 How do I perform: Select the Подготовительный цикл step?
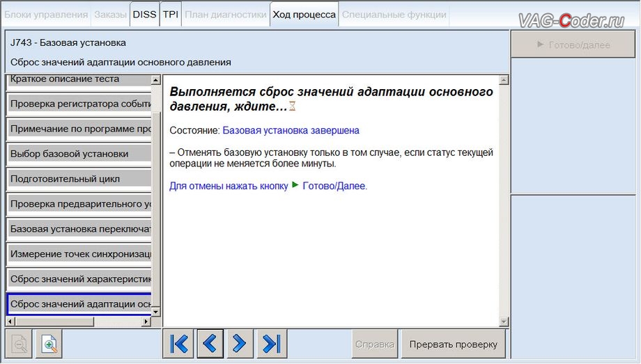(x=79, y=179)
